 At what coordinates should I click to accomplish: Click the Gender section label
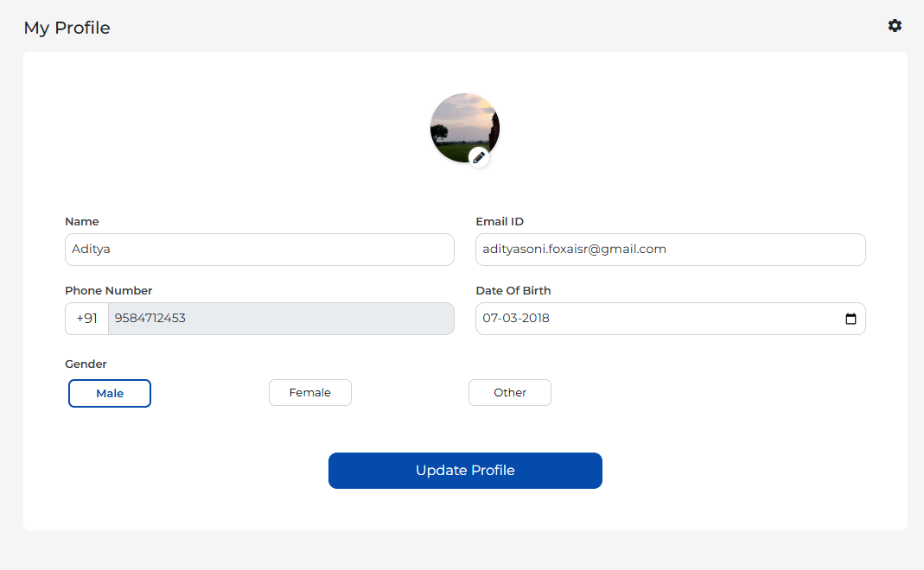pyautogui.click(x=86, y=364)
